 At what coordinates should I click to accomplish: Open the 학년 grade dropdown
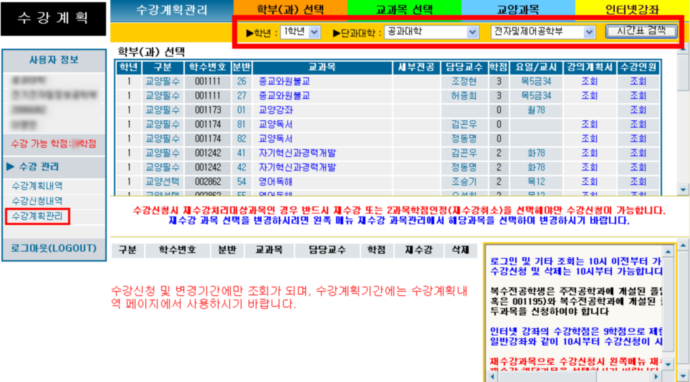pos(300,32)
